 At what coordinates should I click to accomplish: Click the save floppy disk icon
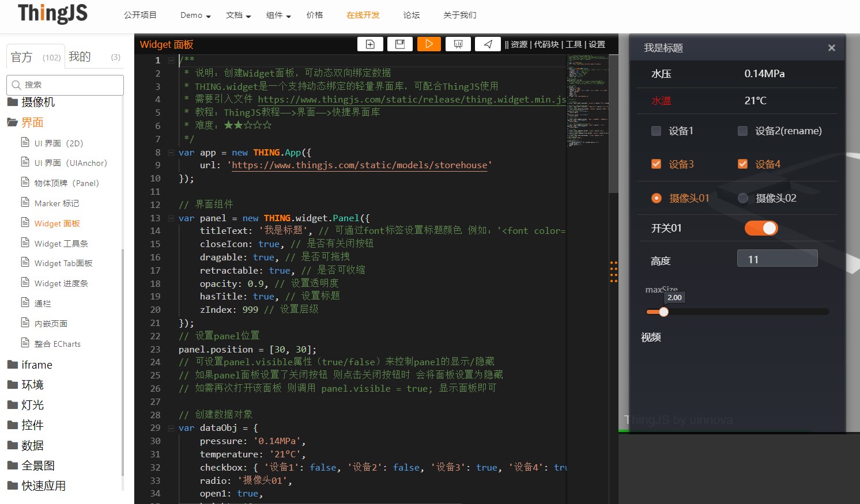click(399, 44)
